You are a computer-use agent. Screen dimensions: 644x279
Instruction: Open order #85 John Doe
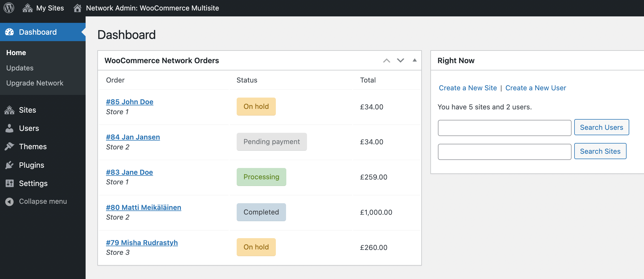(x=130, y=102)
